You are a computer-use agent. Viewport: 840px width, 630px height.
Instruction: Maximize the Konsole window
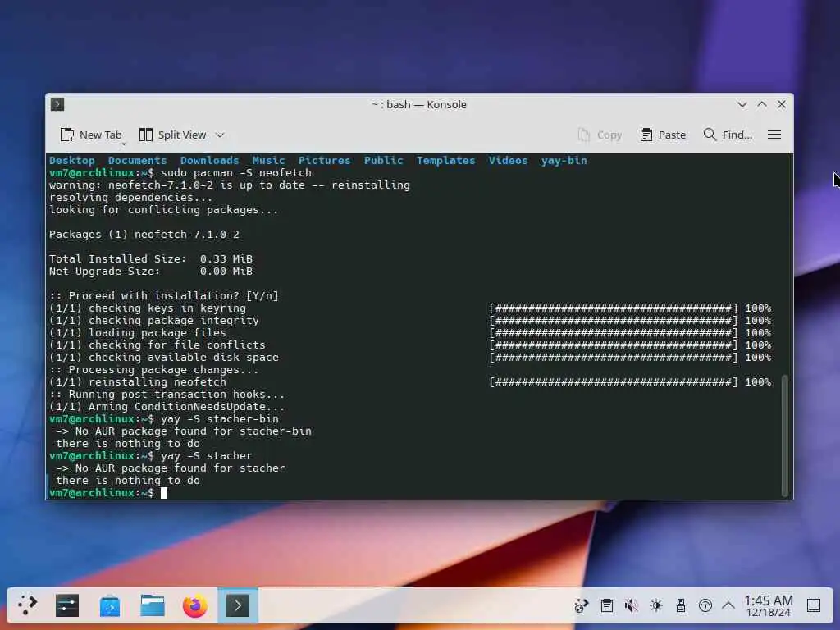point(762,104)
